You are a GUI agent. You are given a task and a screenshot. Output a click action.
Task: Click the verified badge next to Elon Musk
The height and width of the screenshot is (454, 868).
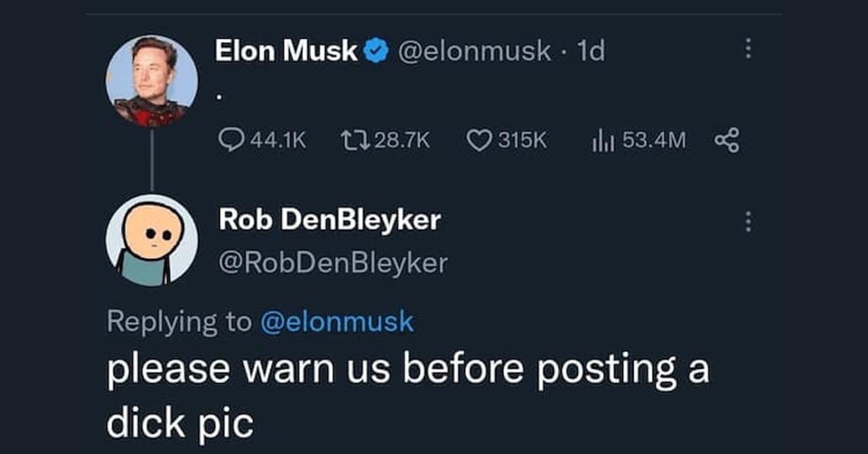[x=375, y=49]
